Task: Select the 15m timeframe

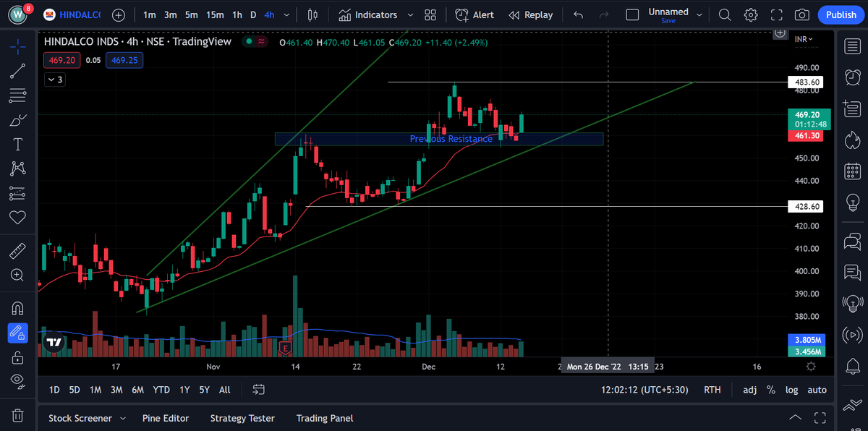Action: point(215,14)
